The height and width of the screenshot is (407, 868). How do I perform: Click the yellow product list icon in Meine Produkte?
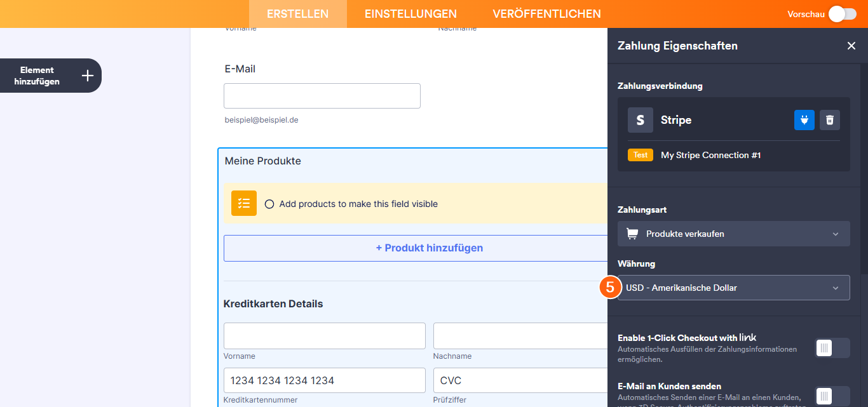point(243,203)
